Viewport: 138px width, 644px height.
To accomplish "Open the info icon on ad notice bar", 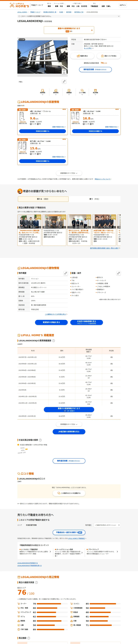I will [19, 16].
